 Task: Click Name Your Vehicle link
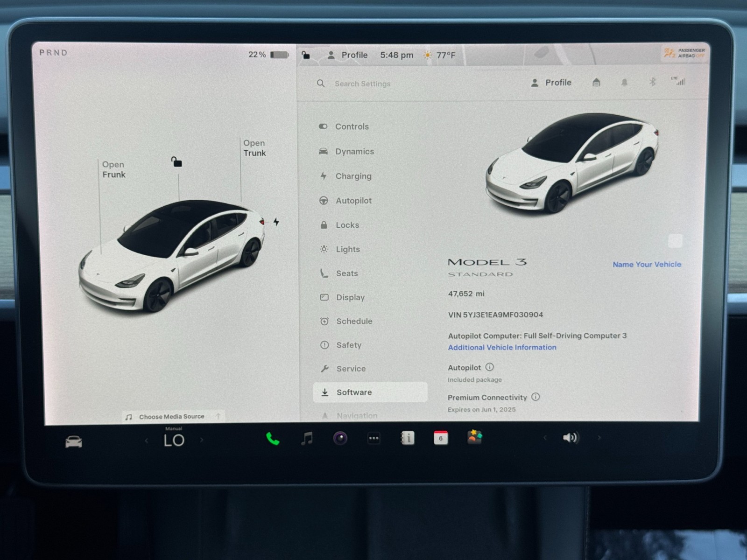(x=647, y=264)
